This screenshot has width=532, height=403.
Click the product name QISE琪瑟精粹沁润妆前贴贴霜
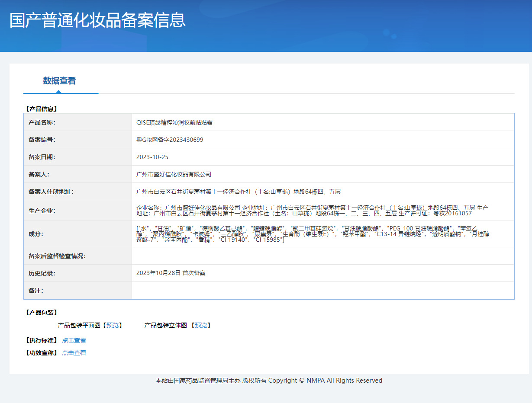click(174, 122)
